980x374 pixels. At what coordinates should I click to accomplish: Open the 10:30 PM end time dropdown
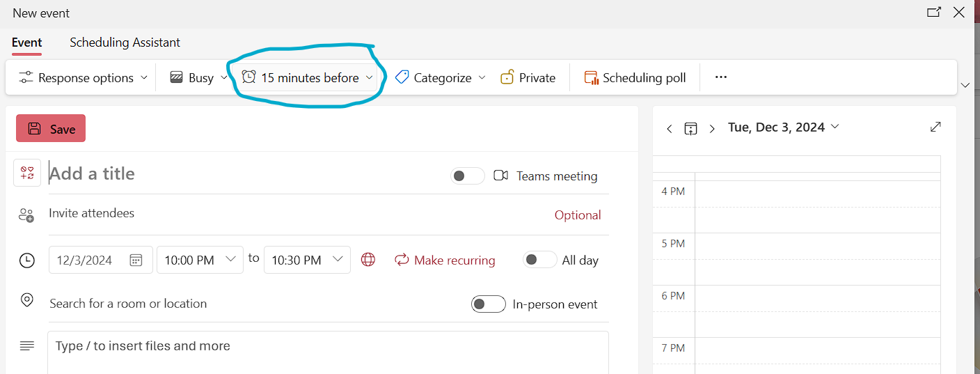[x=307, y=260]
